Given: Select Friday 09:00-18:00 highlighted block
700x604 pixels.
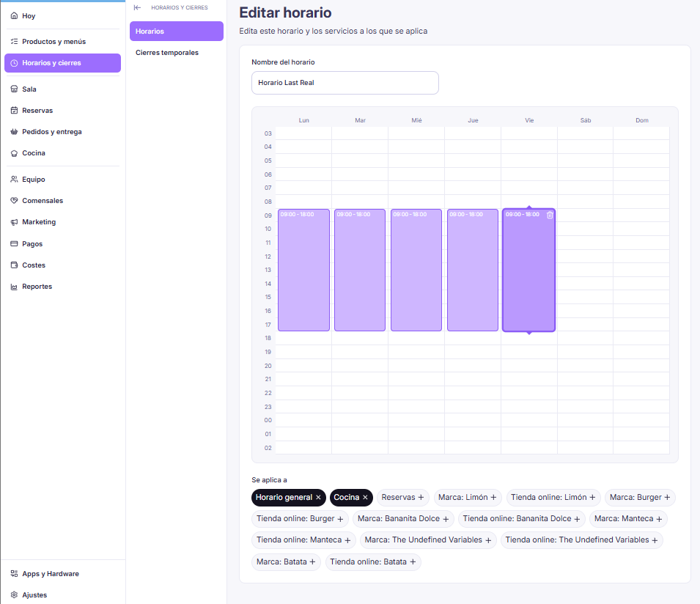Looking at the screenshot, I should (x=529, y=270).
